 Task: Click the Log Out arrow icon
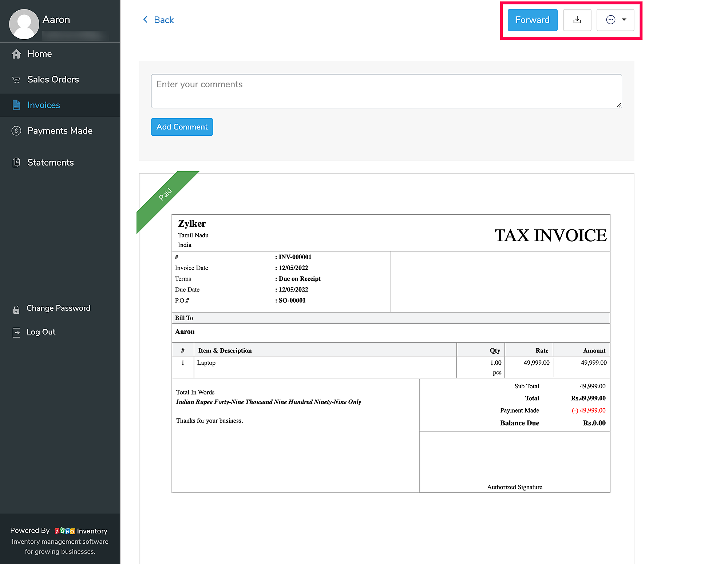point(16,332)
